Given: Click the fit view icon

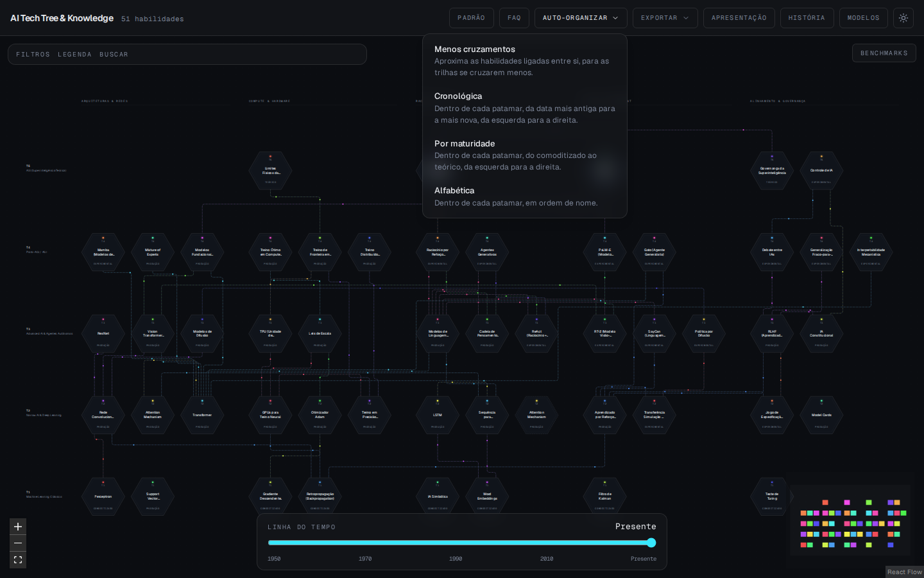Looking at the screenshot, I should (18, 560).
